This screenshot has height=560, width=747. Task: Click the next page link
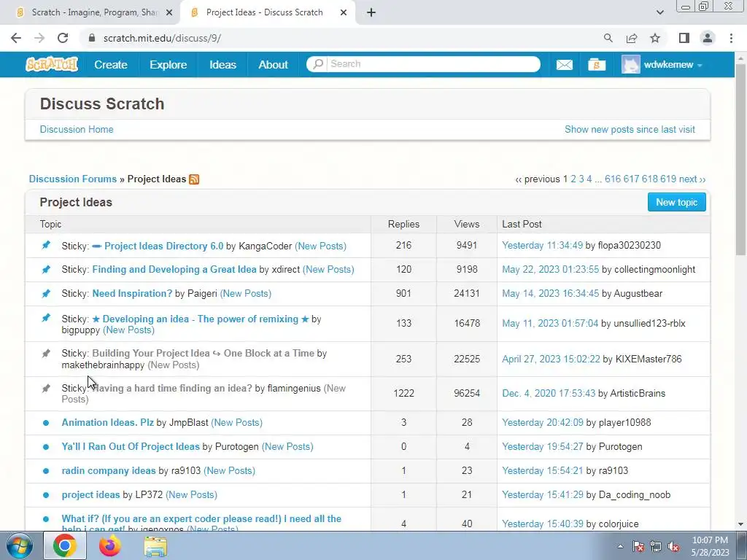point(692,179)
